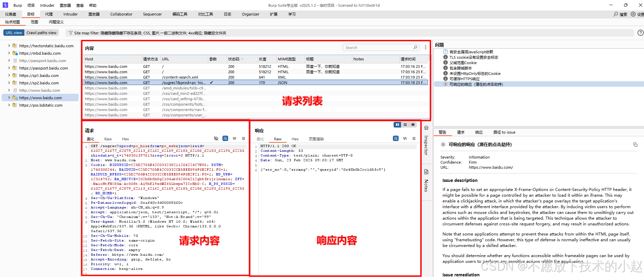This screenshot has width=644, height=277.
Task: Toggle word wrap icon in request panel
Action: pyautogui.click(x=225, y=138)
